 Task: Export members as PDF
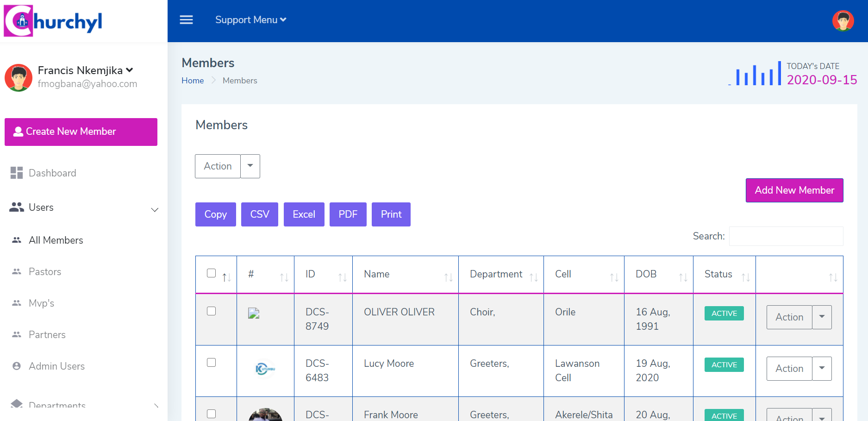coord(348,214)
